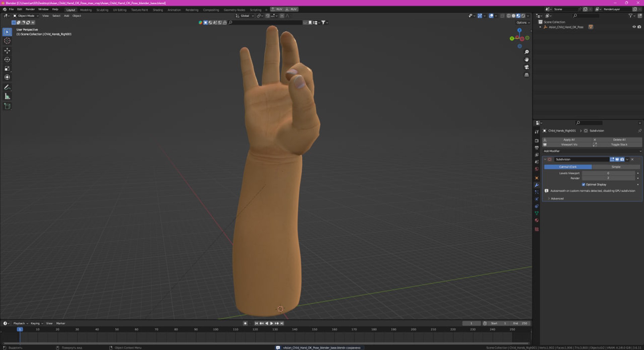Click the Toggle Stack button

pos(617,145)
